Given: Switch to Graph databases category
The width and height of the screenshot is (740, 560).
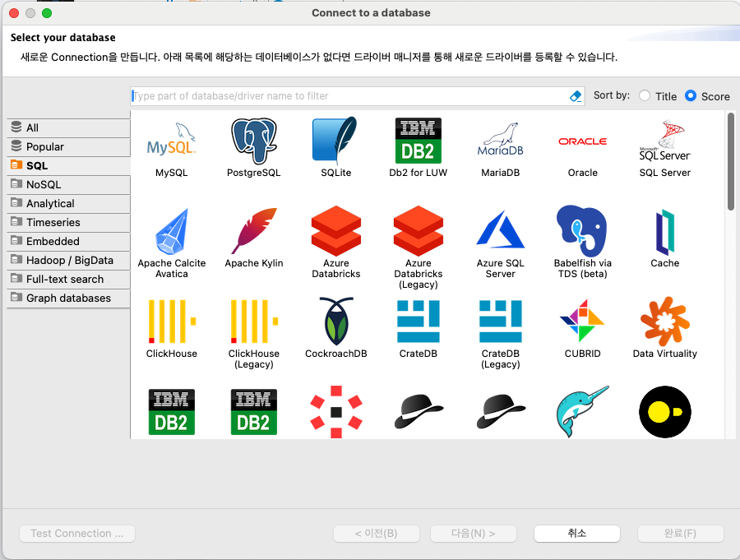Looking at the screenshot, I should click(68, 298).
